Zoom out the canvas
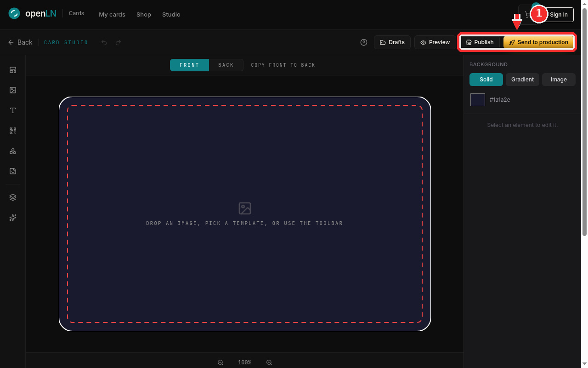Screen dimensions: 588x368 click(220, 362)
